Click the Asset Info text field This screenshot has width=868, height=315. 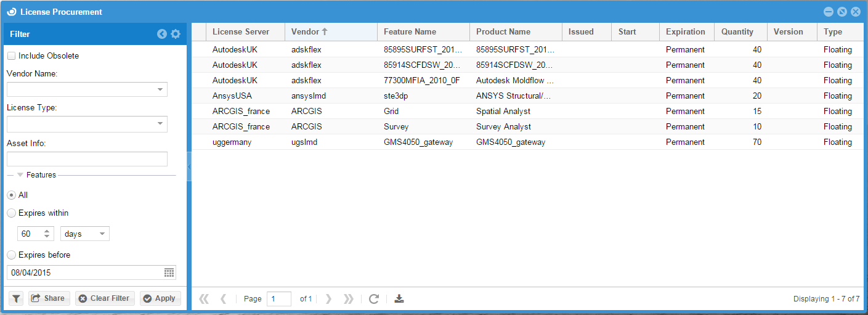point(87,159)
